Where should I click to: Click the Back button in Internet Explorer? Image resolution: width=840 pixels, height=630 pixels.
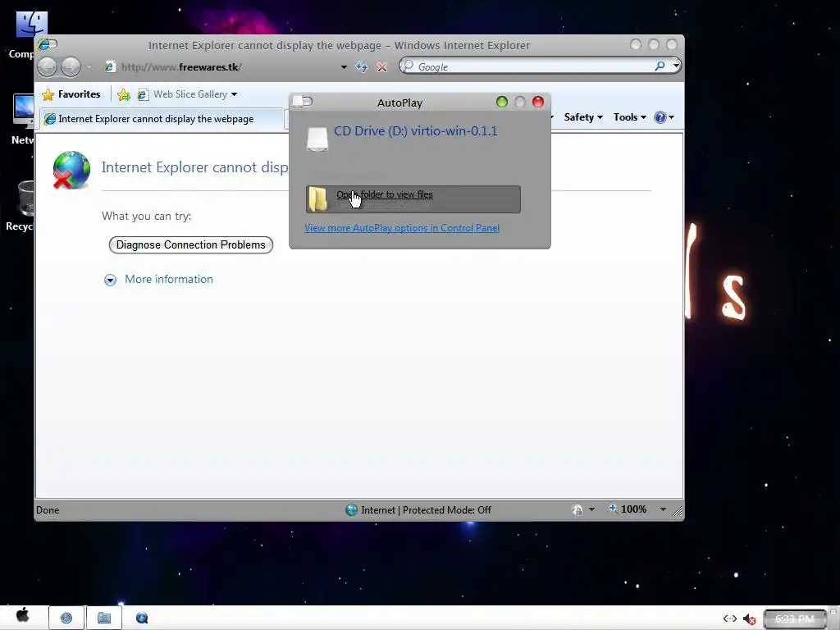[x=48, y=67]
